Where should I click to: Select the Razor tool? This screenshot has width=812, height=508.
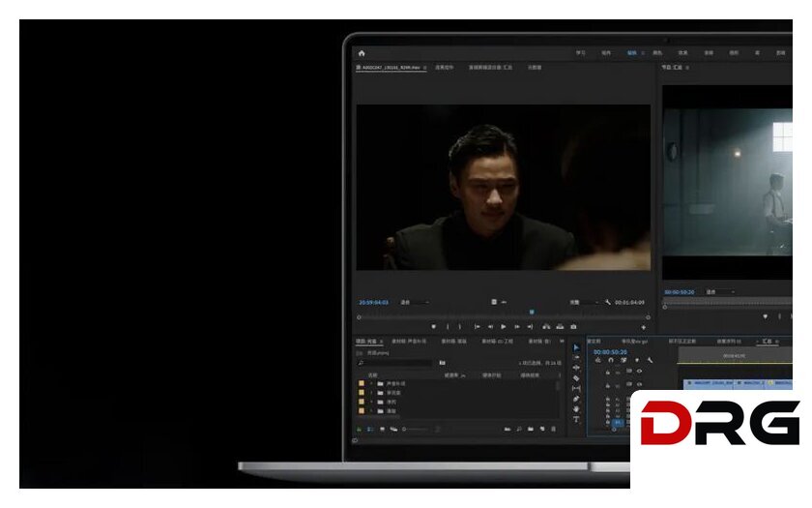pyautogui.click(x=576, y=378)
